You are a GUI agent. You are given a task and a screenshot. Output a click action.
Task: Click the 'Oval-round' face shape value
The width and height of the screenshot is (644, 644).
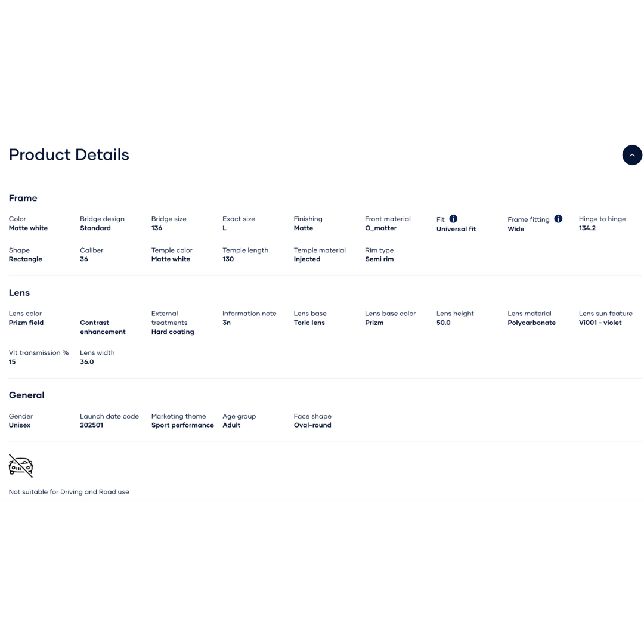(312, 425)
